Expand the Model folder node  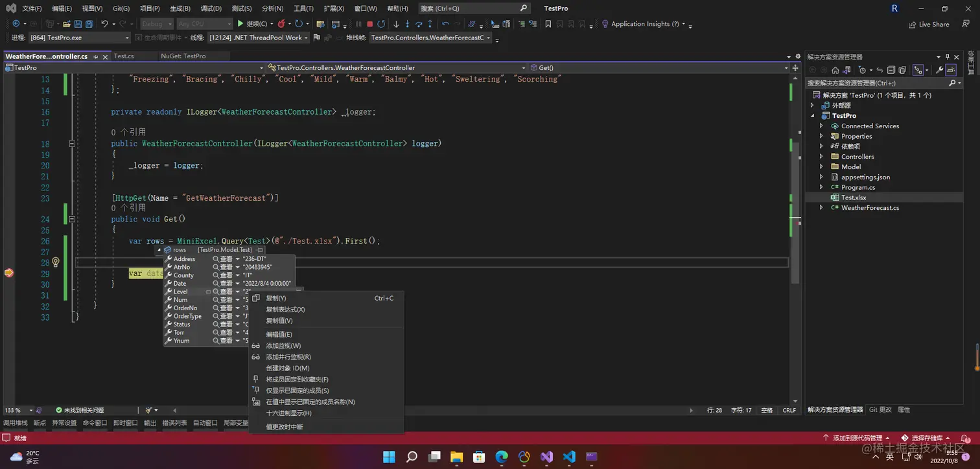[822, 166]
